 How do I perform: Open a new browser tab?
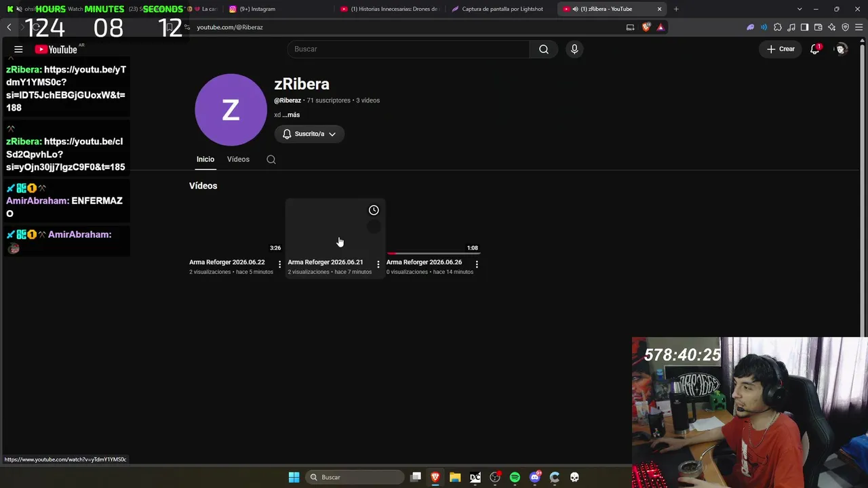[x=676, y=9]
